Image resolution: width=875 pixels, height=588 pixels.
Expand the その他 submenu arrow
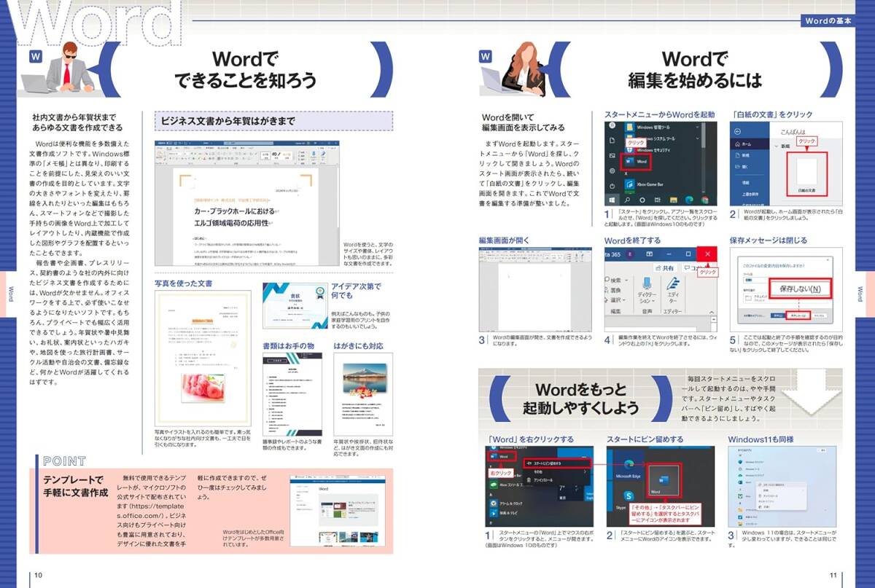[585, 471]
